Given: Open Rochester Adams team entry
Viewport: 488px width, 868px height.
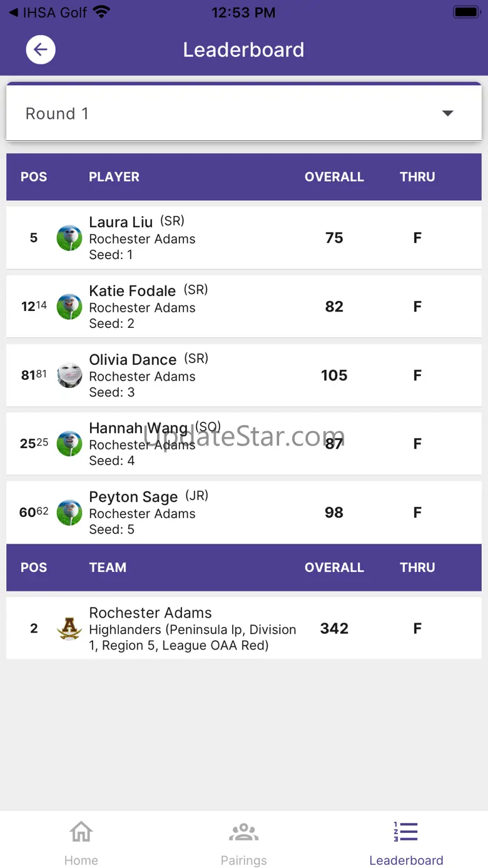Looking at the screenshot, I should pyautogui.click(x=244, y=628).
